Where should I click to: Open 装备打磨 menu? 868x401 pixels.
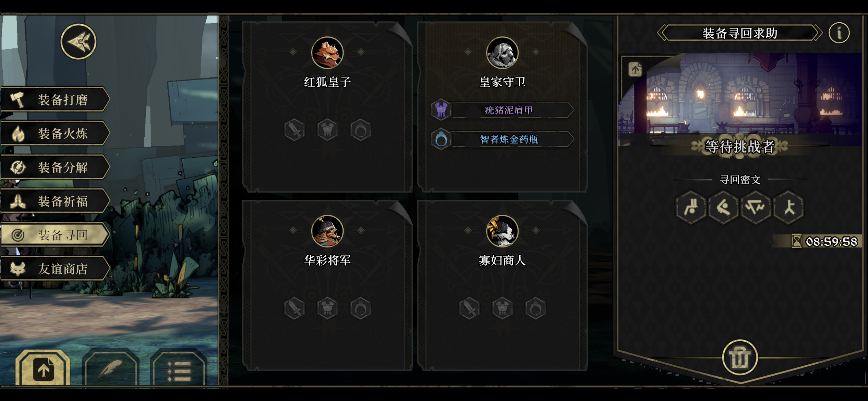tap(55, 99)
